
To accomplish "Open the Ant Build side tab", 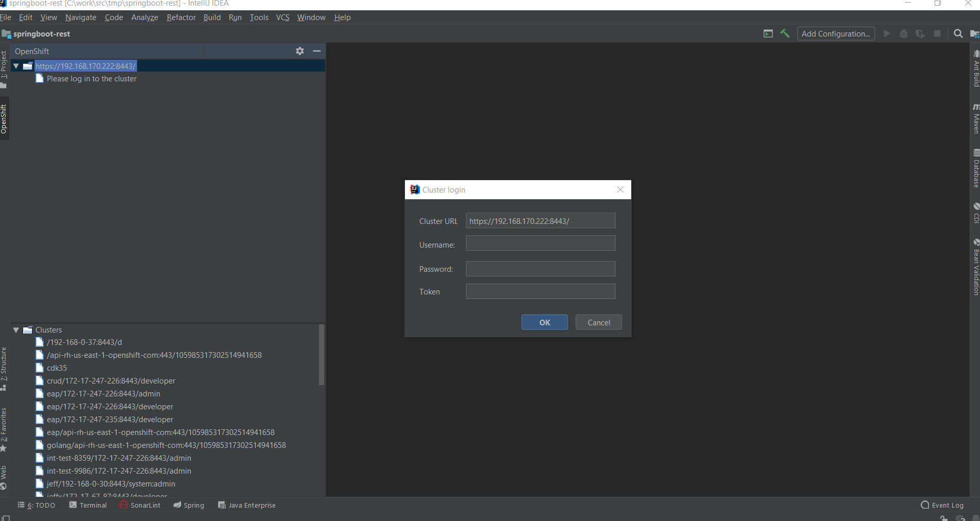I will [976, 68].
